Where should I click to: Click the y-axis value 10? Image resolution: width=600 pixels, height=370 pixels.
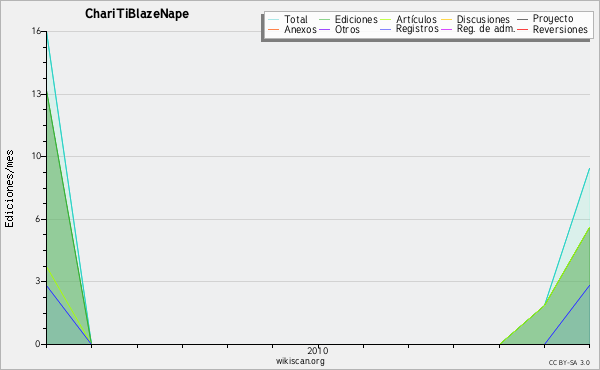pos(36,156)
